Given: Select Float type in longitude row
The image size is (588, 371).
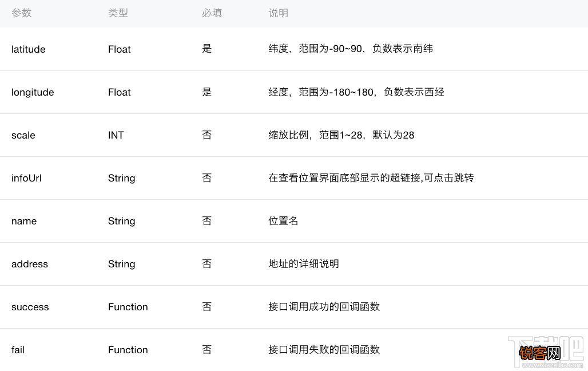Looking at the screenshot, I should (x=119, y=92).
